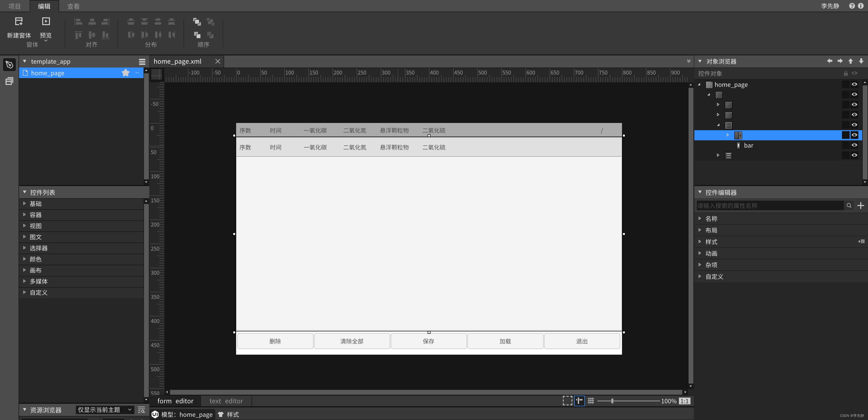Click the resource browser filter search icon

pyautogui.click(x=142, y=410)
